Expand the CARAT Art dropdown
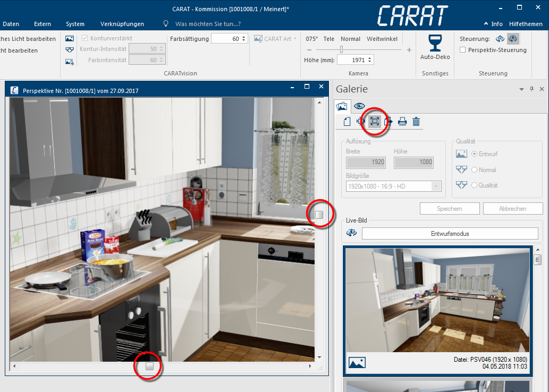The width and height of the screenshot is (549, 392). 297,39
